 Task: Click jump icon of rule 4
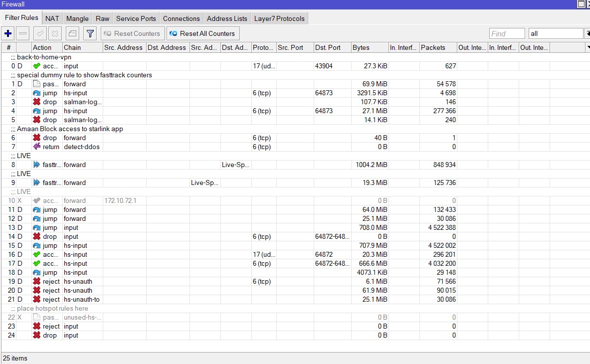click(36, 111)
